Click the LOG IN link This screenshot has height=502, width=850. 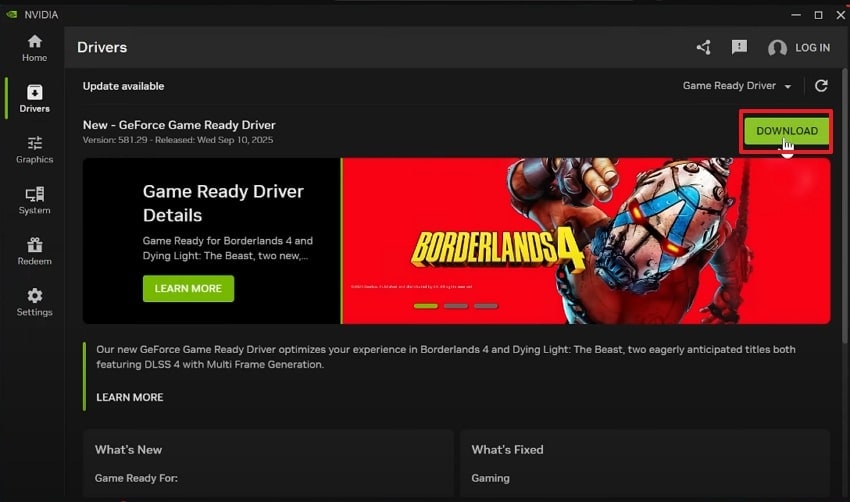click(812, 48)
